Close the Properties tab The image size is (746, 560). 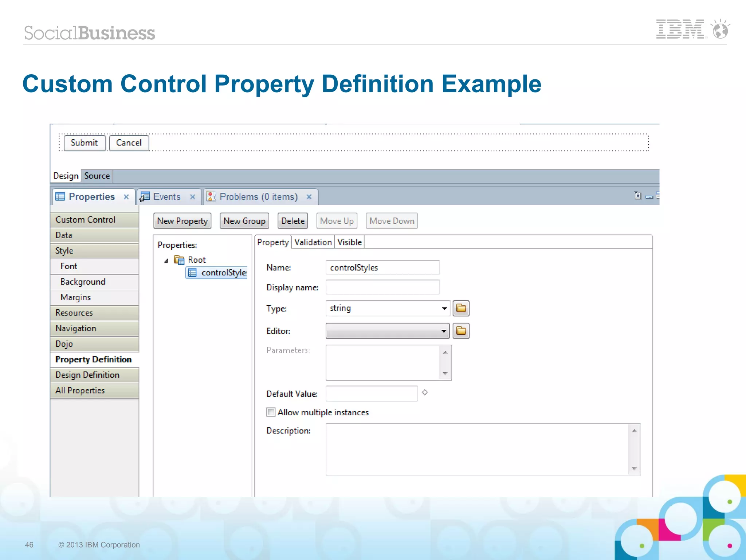tap(126, 197)
